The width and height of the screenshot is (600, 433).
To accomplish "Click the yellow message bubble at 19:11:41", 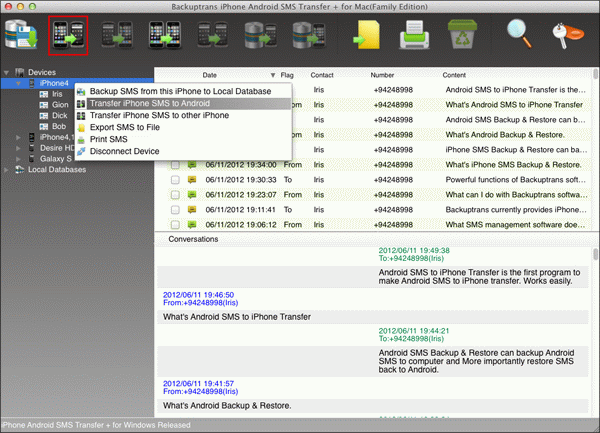I will (192, 210).
